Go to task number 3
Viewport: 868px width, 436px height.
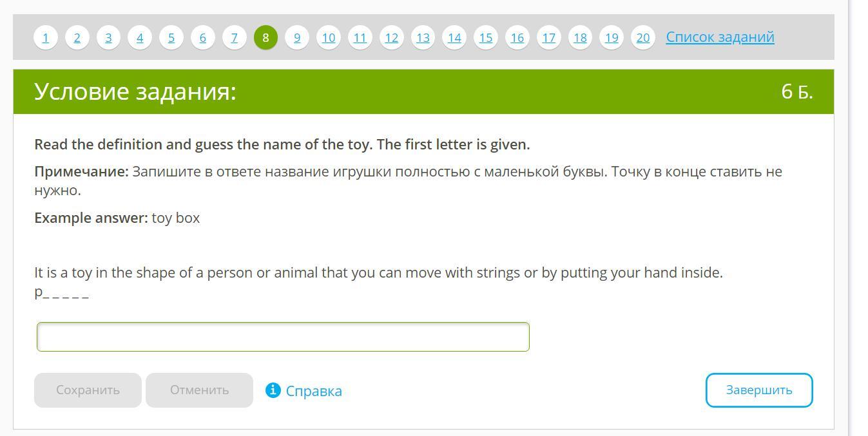(108, 37)
